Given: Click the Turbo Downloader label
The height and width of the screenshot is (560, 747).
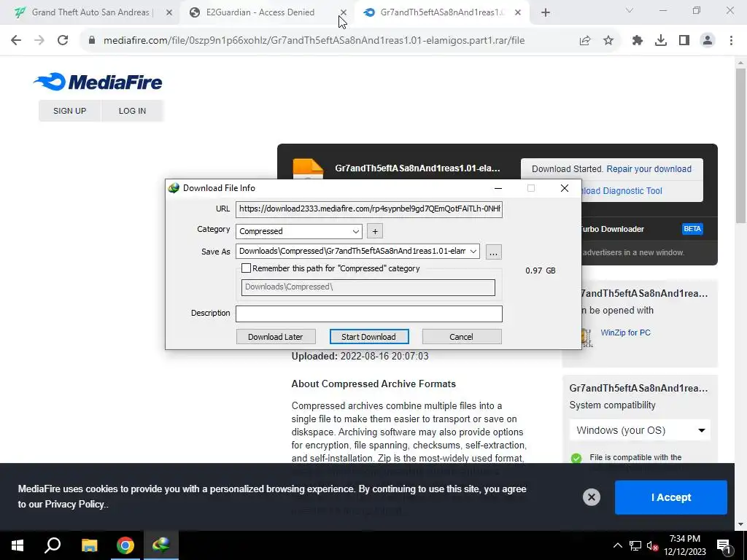Looking at the screenshot, I should [611, 229].
